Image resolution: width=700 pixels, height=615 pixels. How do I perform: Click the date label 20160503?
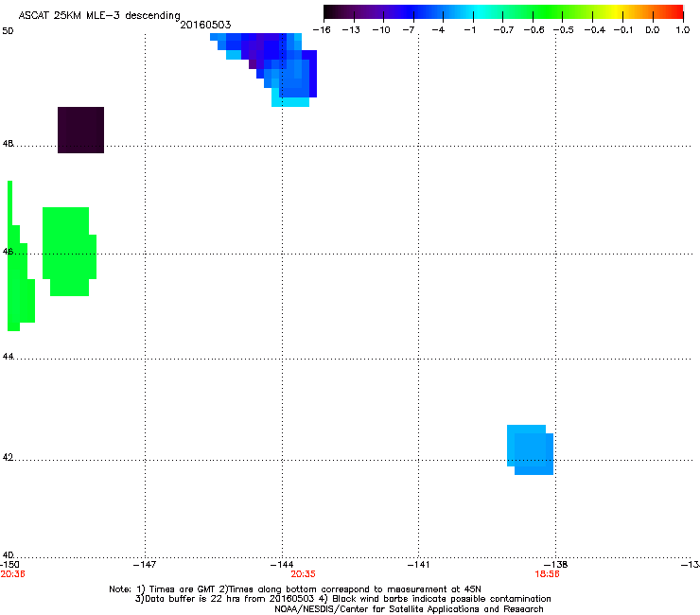click(x=205, y=25)
